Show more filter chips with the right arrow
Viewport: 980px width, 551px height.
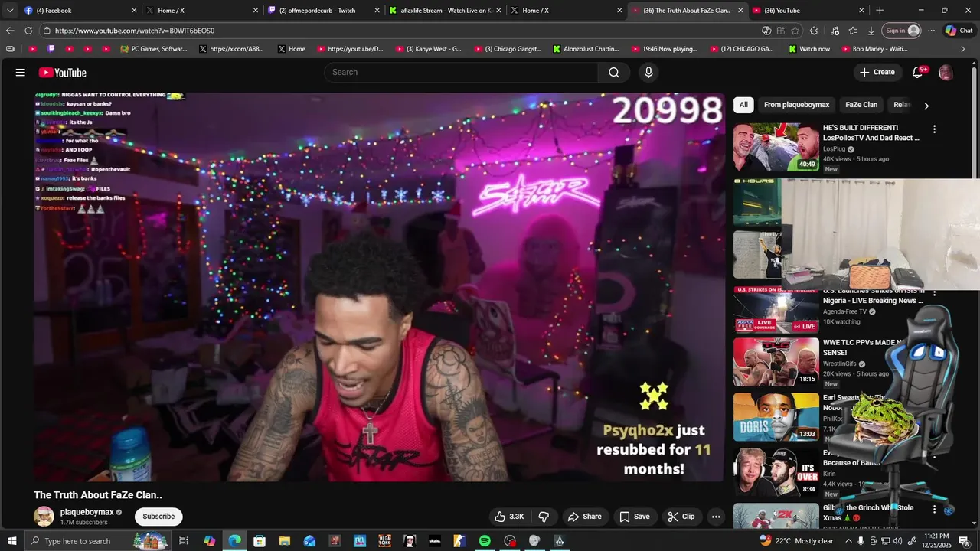[x=926, y=106]
